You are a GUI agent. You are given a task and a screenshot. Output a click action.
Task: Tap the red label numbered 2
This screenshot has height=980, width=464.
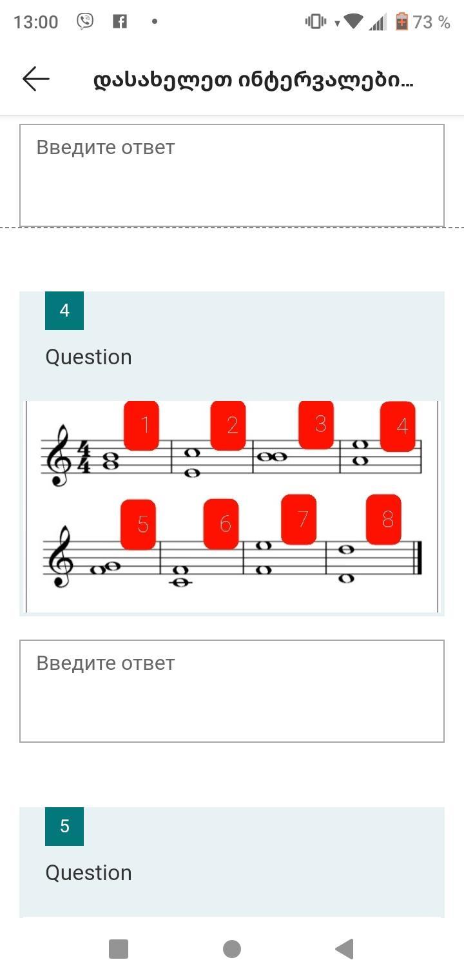coord(228,426)
